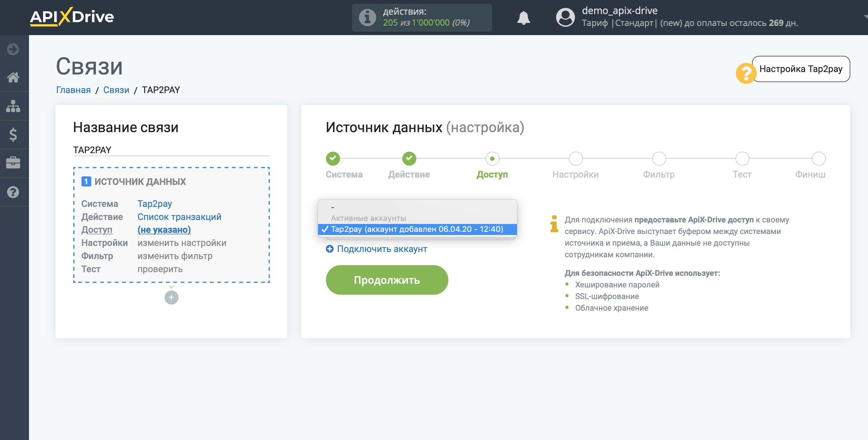Viewport: 868px width, 440px height.
Task: Click the user avatar icon
Action: pos(565,17)
